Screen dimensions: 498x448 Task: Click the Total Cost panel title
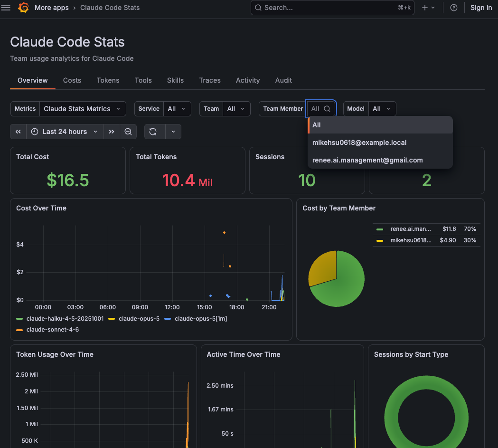click(x=32, y=157)
